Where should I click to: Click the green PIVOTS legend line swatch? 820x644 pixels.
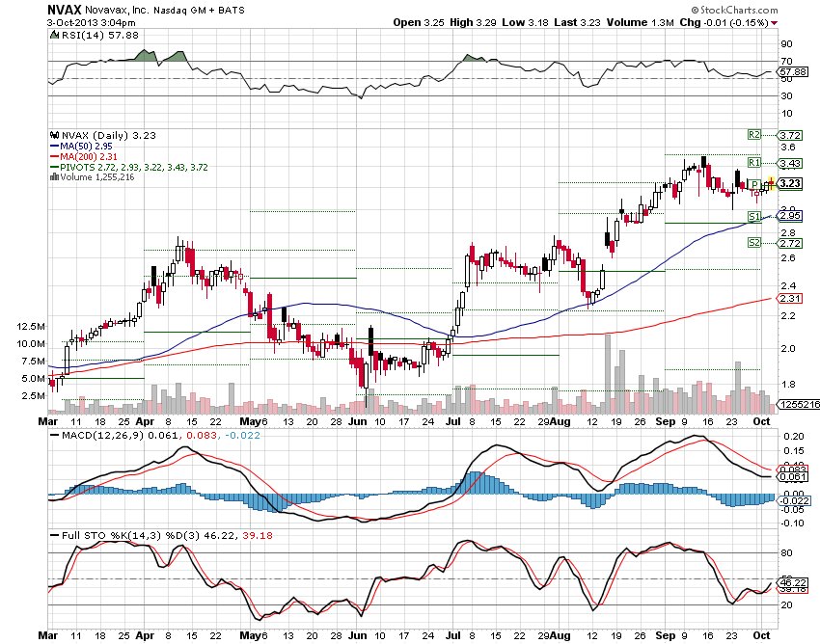point(54,168)
